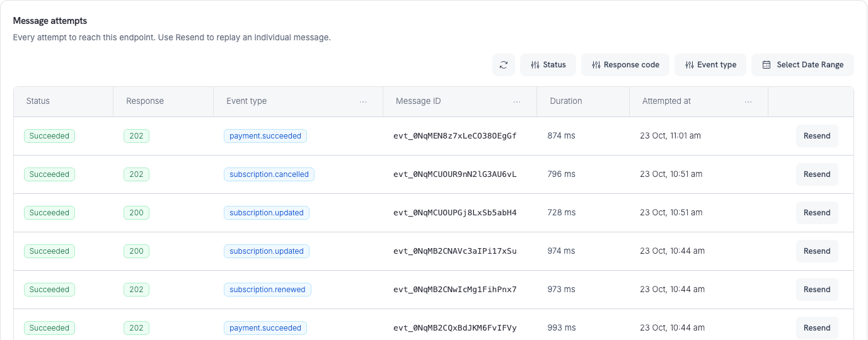Open the Event type filter

[x=710, y=65]
